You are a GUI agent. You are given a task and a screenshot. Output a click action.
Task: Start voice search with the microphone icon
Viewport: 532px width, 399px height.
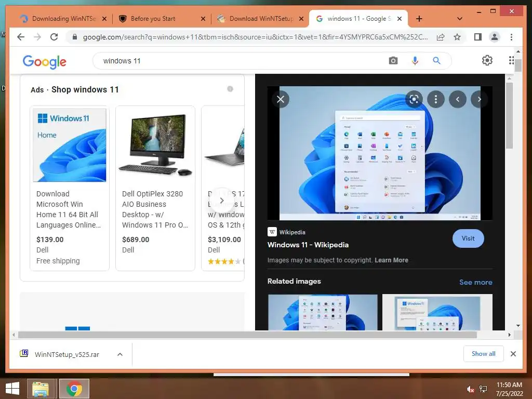(415, 61)
